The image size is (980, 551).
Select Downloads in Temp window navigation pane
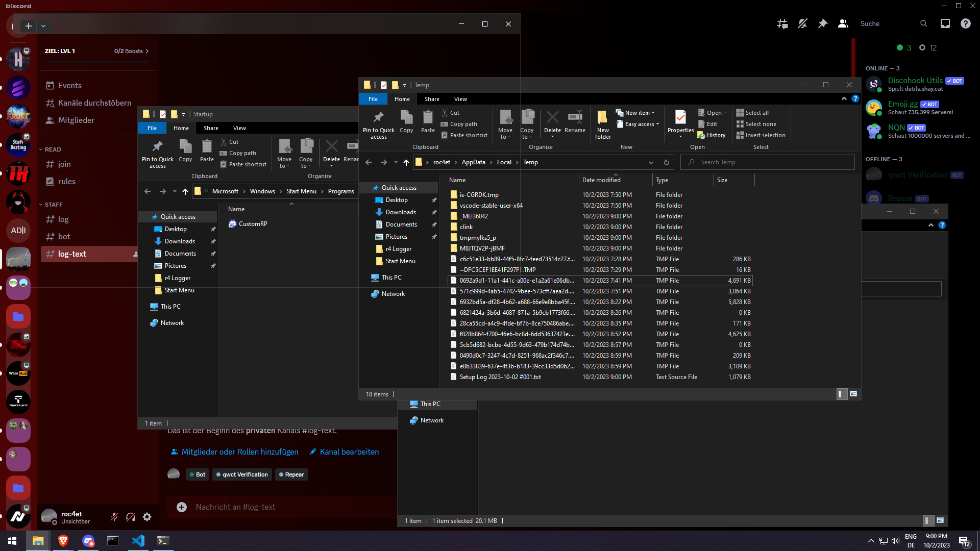[x=401, y=212]
